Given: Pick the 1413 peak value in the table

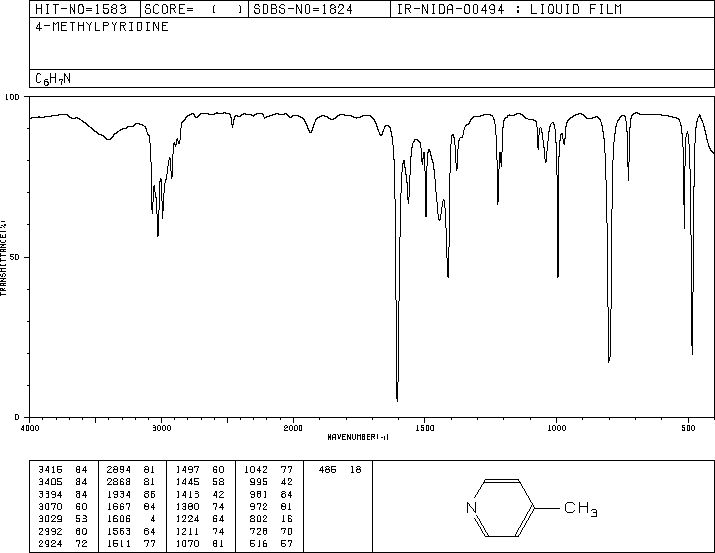Looking at the screenshot, I should [x=187, y=494].
